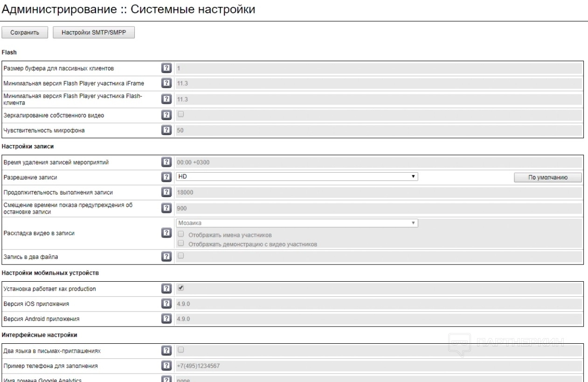Viewport: 588px width, 382px height.
Task: Click help icon for Размер буфера для пассивных клиентов
Action: (x=165, y=69)
